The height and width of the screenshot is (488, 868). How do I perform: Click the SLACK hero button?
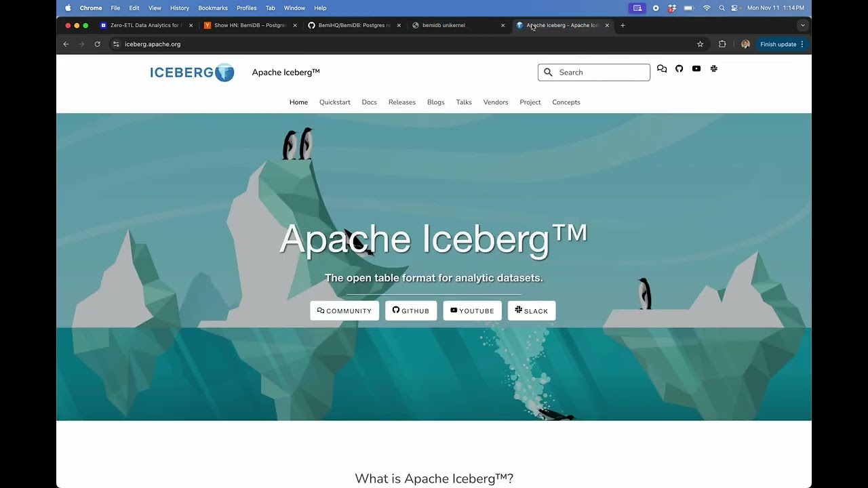(532, 310)
